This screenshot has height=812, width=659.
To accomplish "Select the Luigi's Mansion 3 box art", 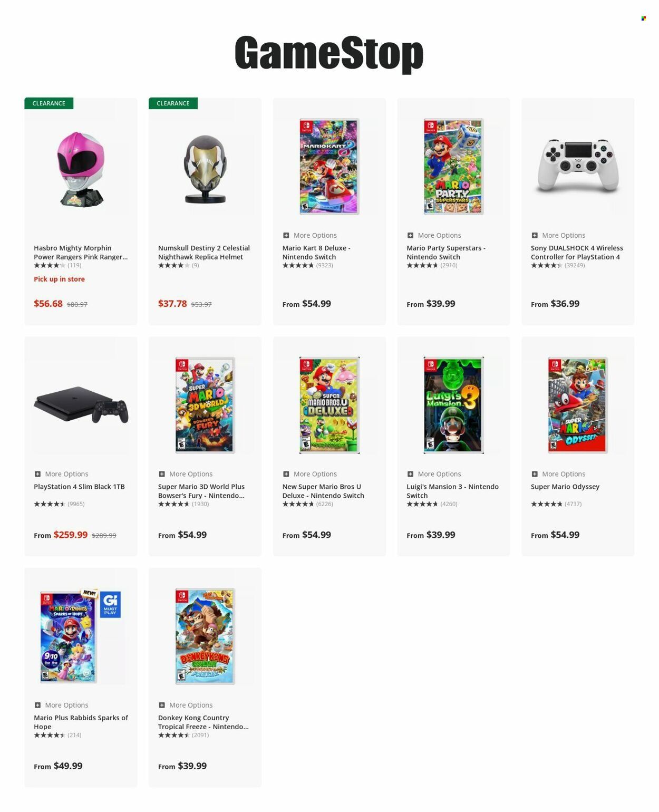I will click(x=453, y=405).
